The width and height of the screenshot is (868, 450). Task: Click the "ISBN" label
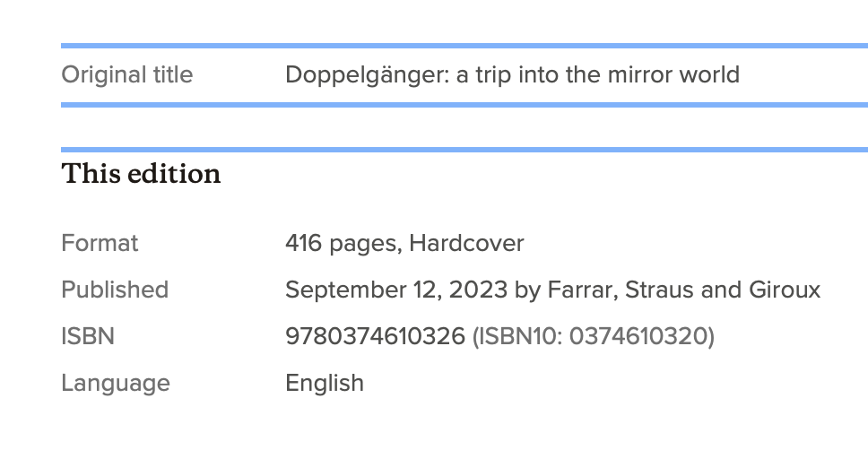88,336
